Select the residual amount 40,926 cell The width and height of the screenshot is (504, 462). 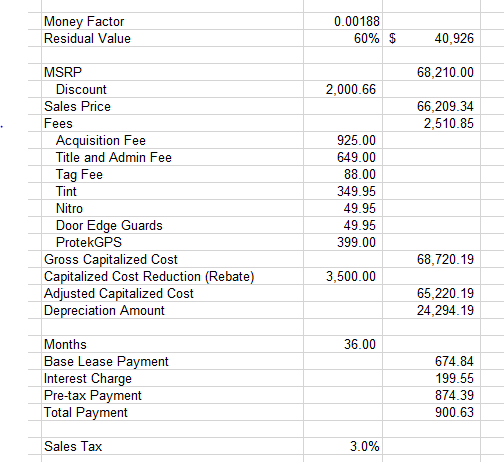click(x=431, y=38)
